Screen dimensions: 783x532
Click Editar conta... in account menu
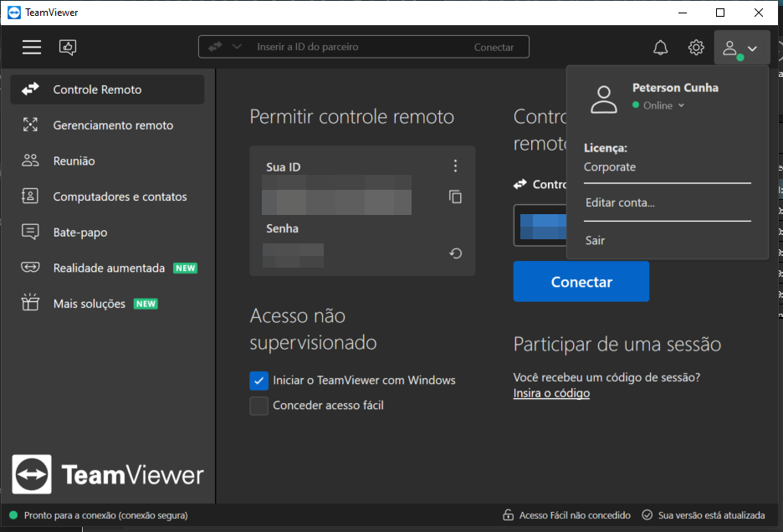620,202
